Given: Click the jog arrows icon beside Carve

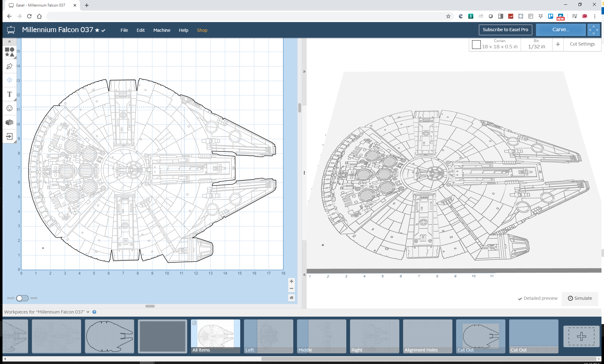Looking at the screenshot, I should [593, 30].
